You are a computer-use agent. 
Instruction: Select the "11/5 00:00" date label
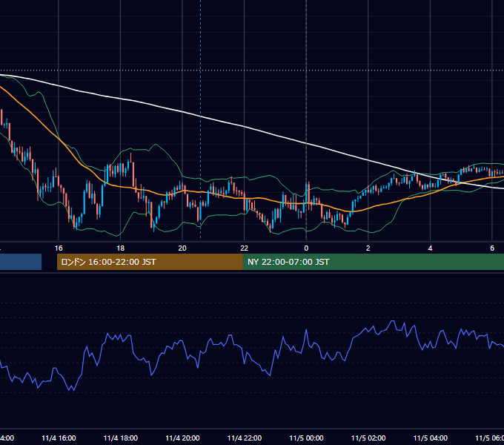[306, 438]
